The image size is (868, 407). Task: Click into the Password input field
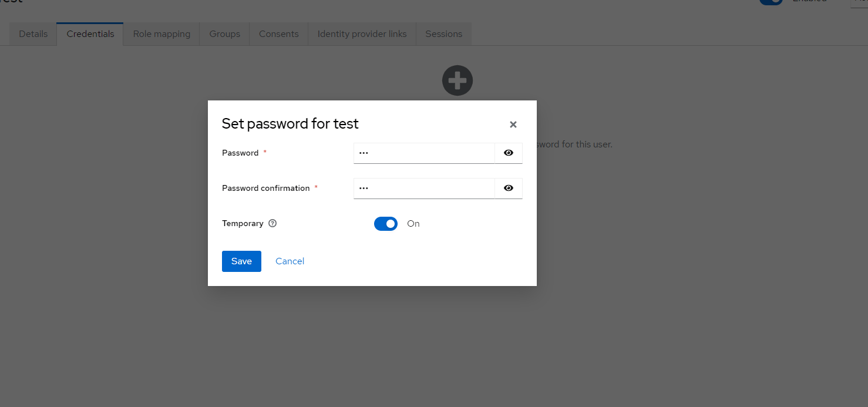(424, 153)
